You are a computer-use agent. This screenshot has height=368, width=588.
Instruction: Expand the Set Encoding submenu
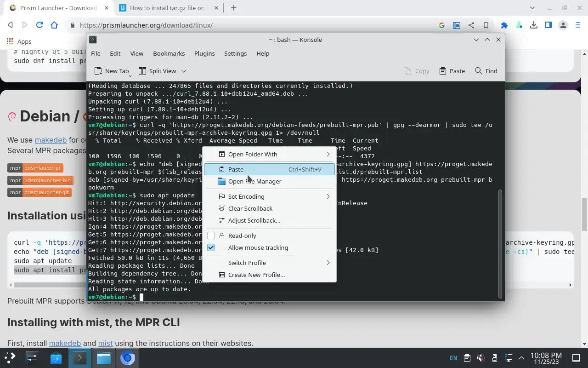[x=270, y=196]
